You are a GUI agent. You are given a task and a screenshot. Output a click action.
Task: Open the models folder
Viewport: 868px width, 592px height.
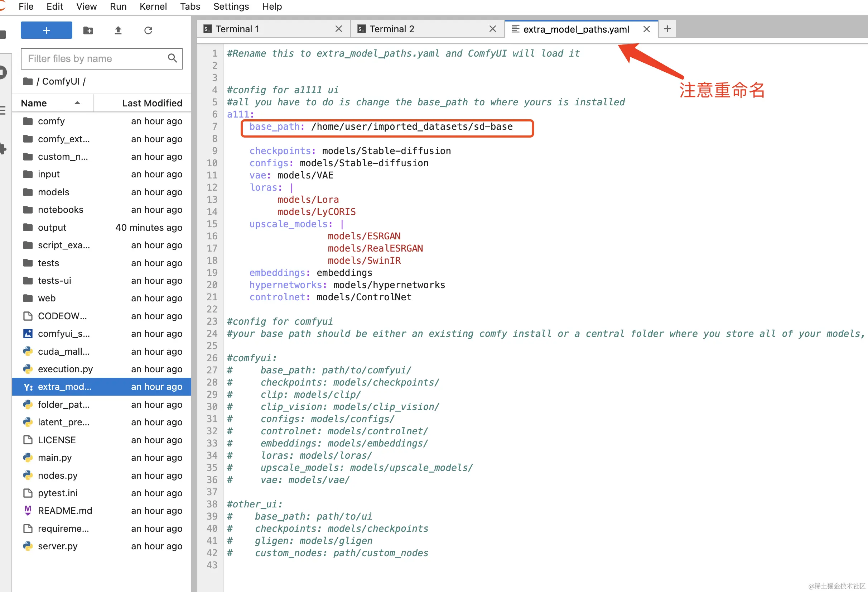click(x=53, y=192)
